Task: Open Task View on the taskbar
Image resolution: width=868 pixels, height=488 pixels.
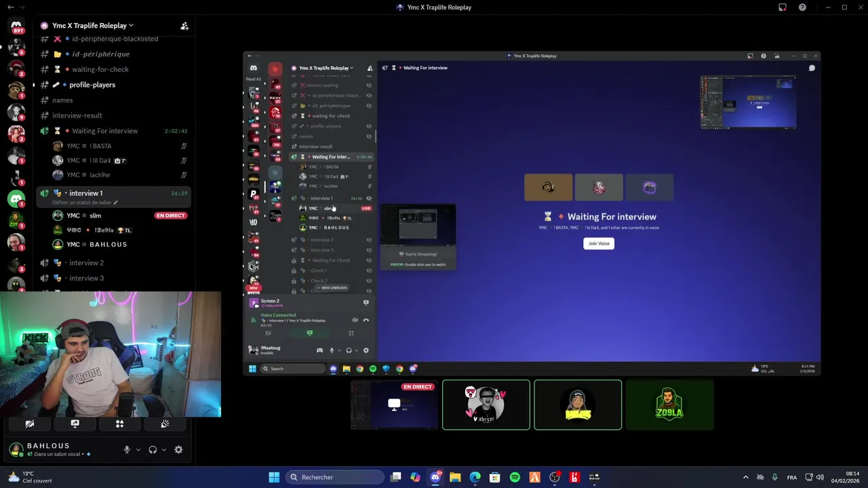Action: pyautogui.click(x=396, y=477)
